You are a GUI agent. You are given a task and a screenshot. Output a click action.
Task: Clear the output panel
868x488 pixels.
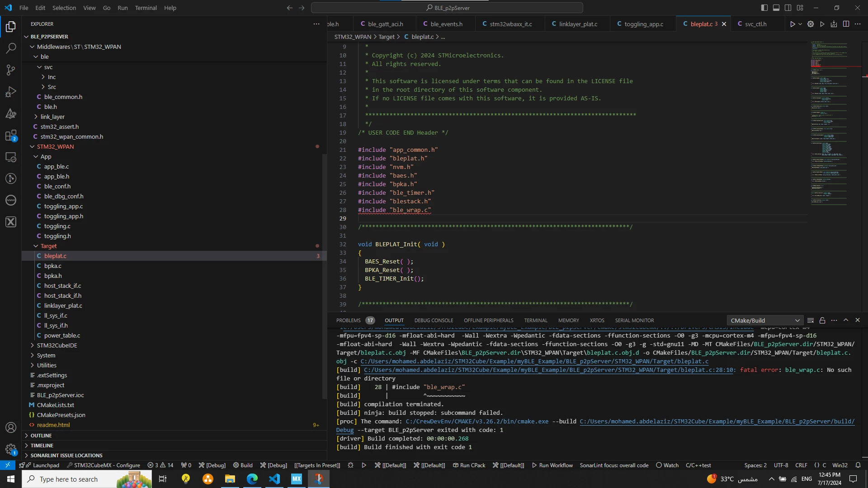(x=811, y=320)
